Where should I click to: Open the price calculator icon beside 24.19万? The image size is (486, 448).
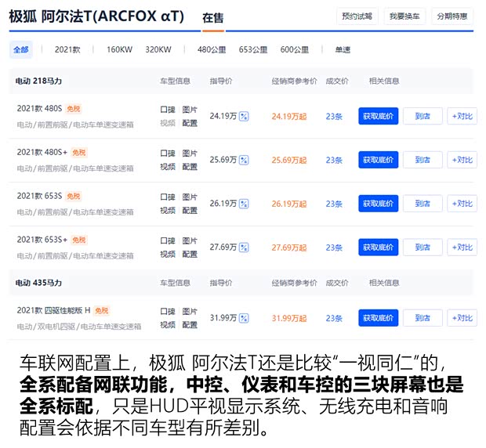244,117
